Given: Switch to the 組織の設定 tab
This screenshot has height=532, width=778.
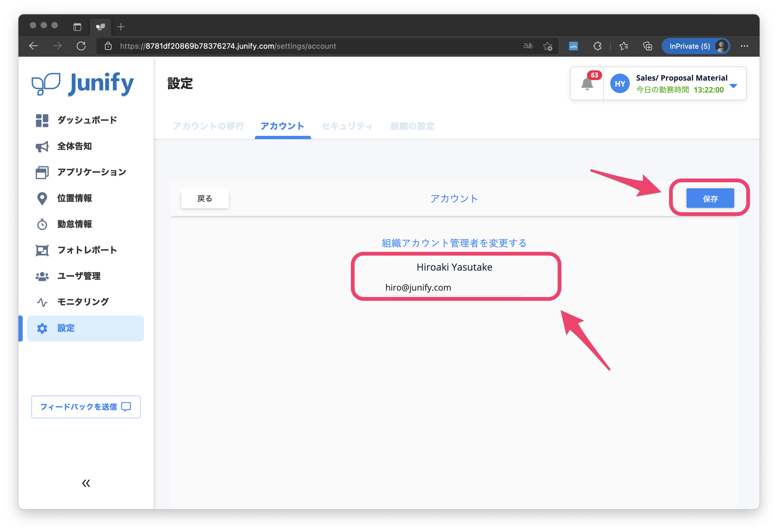Looking at the screenshot, I should 413,126.
